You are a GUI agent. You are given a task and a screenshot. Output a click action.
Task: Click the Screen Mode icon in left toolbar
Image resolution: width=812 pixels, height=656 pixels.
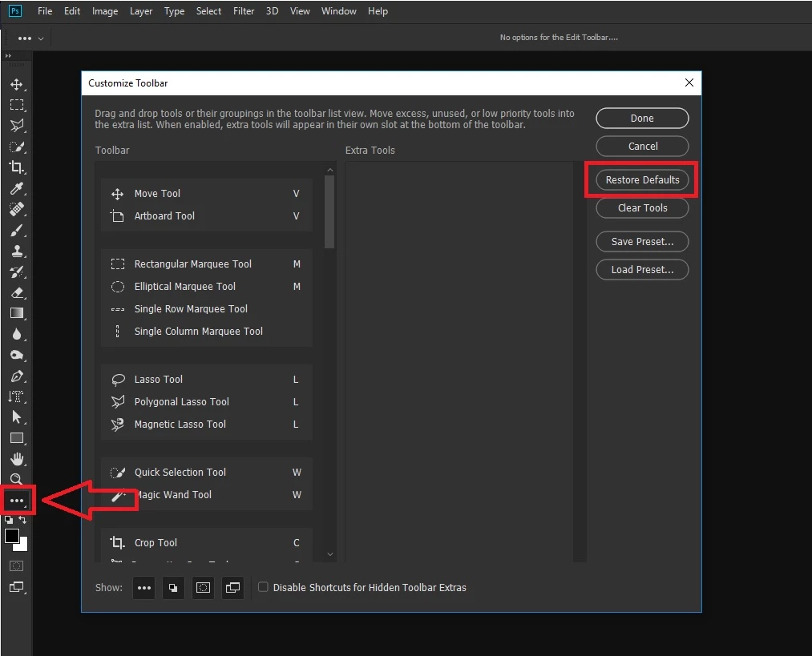tap(17, 587)
